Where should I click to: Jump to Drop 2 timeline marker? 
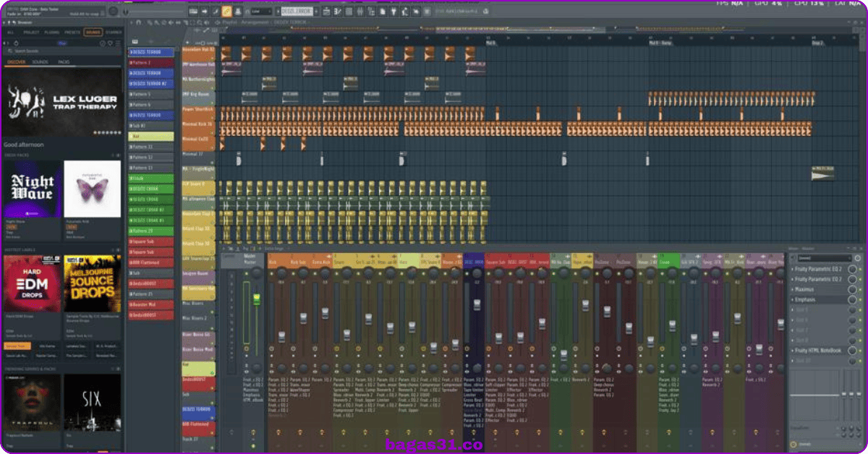click(x=817, y=43)
